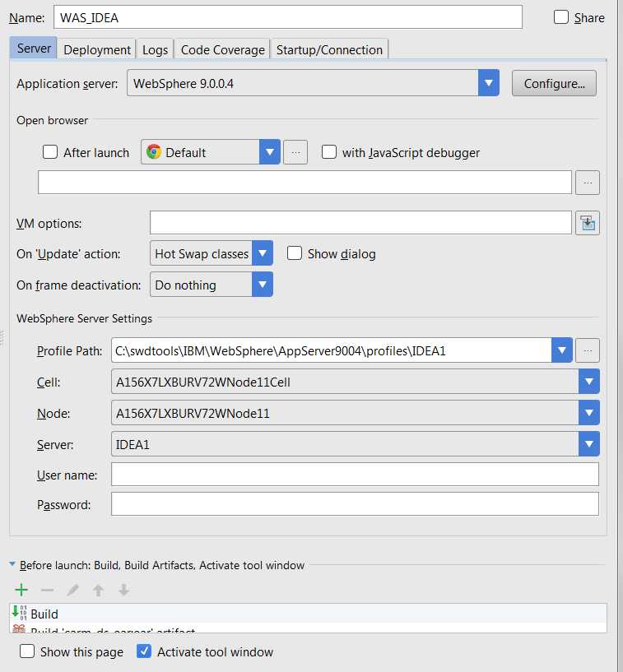Open the Default browser dropdown
This screenshot has width=623, height=672.
[270, 151]
